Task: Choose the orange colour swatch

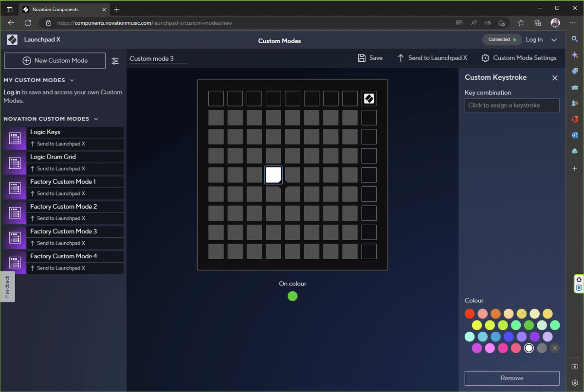Action: coord(495,314)
